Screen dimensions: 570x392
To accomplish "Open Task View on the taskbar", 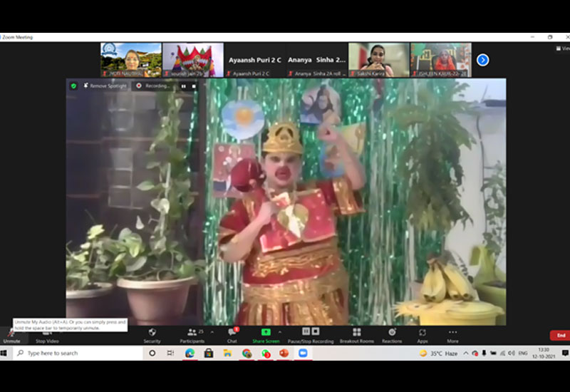I will pyautogui.click(x=170, y=353).
